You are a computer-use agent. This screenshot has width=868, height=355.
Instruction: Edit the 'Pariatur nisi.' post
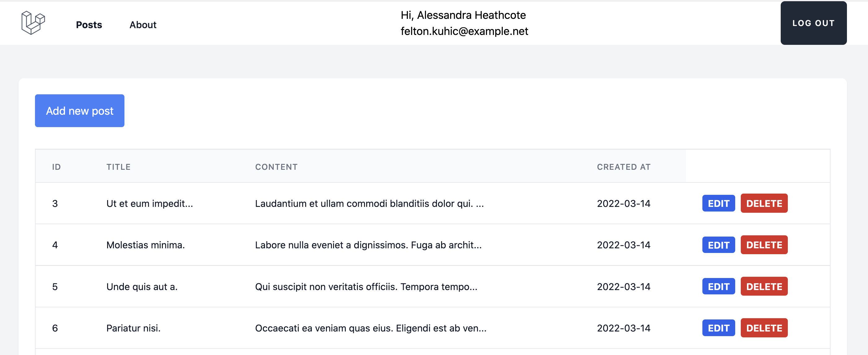(x=718, y=328)
